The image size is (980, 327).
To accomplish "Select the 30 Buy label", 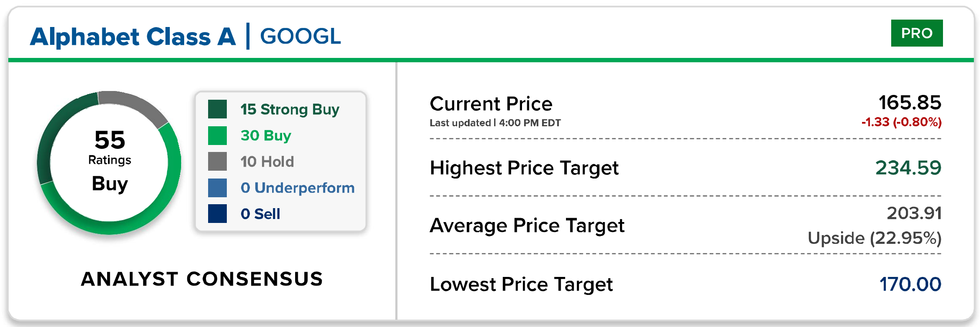I will [x=266, y=135].
